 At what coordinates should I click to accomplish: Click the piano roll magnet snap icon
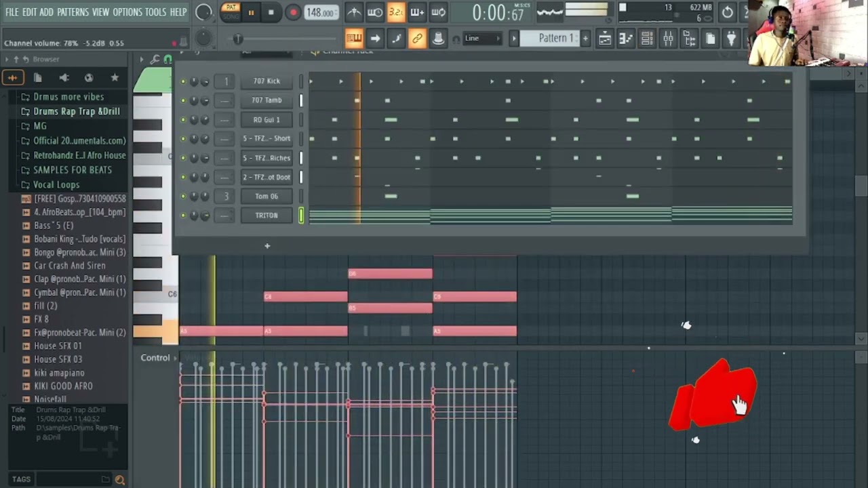(168, 60)
